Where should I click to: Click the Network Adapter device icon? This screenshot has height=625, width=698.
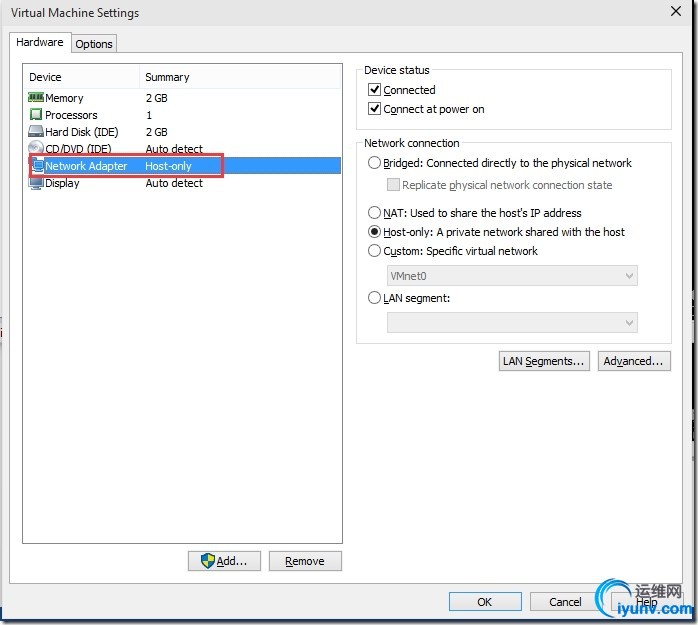point(37,165)
